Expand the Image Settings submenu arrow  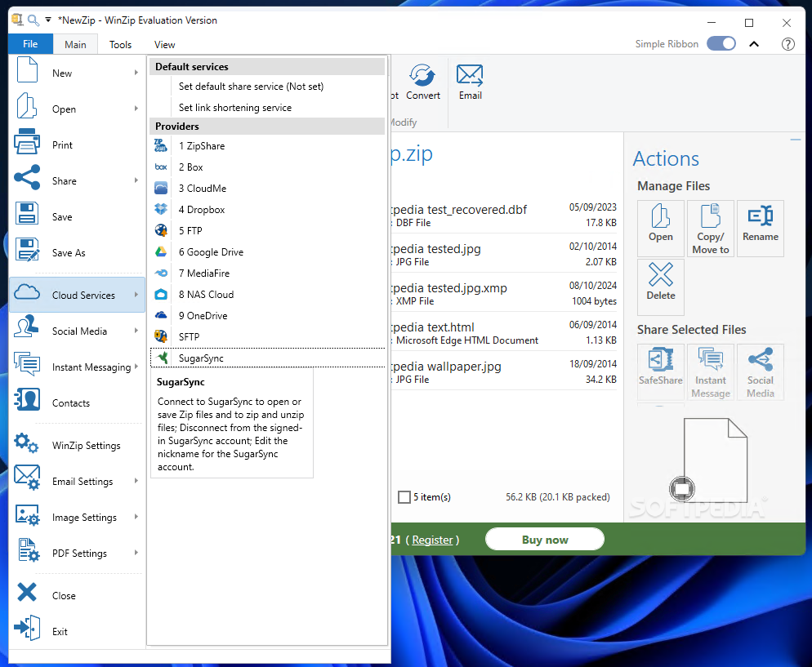click(x=136, y=517)
